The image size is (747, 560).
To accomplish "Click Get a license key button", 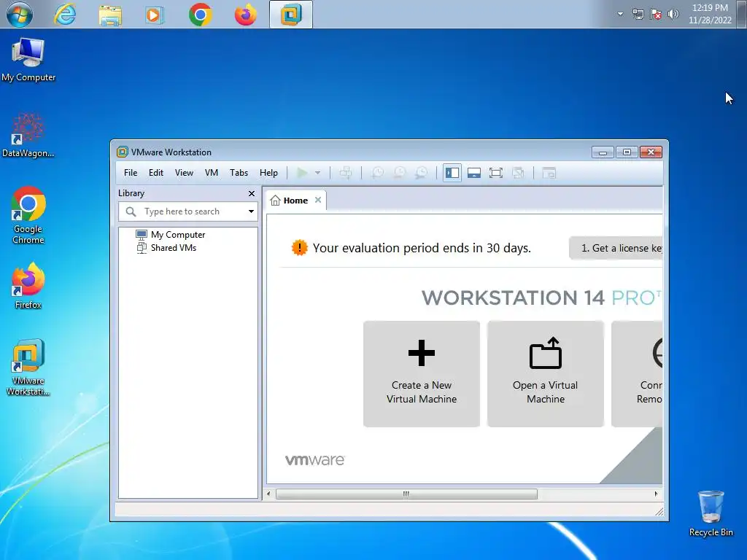I will 616,248.
